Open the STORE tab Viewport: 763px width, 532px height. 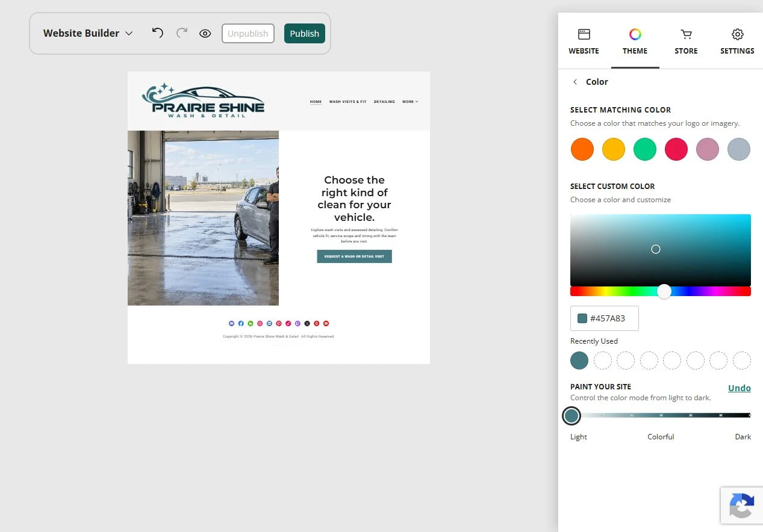tap(686, 41)
